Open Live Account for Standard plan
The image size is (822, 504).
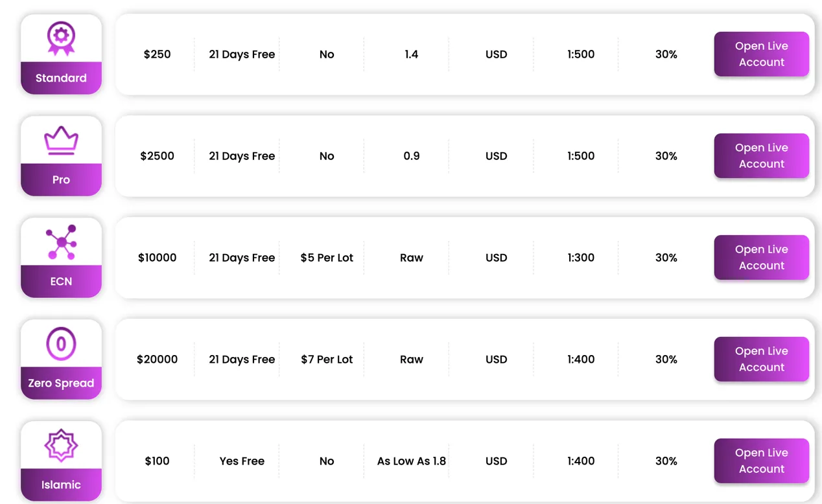click(762, 54)
